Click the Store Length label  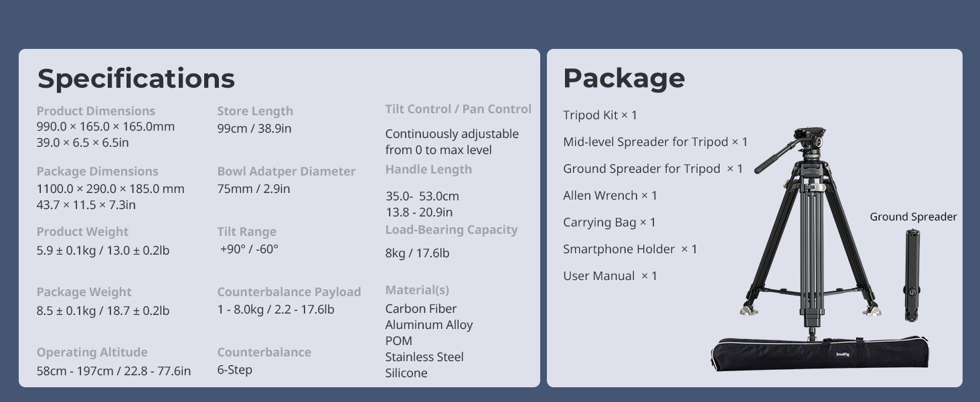click(255, 111)
